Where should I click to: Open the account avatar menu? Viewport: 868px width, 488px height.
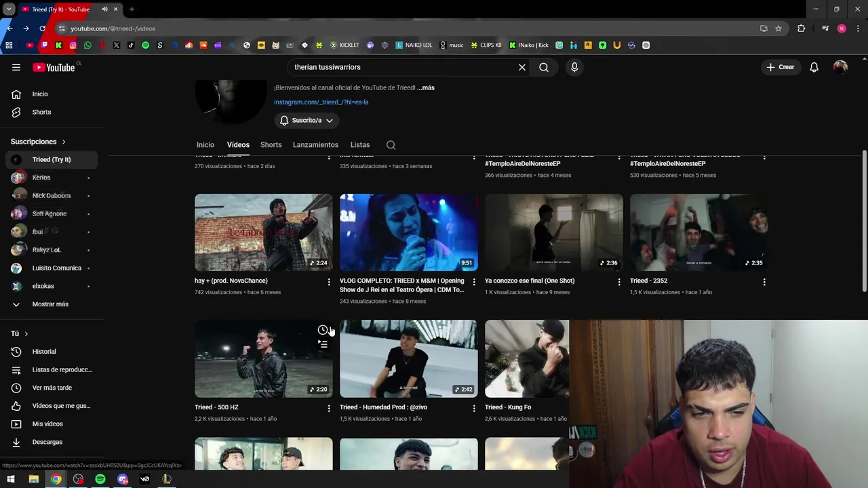click(840, 67)
